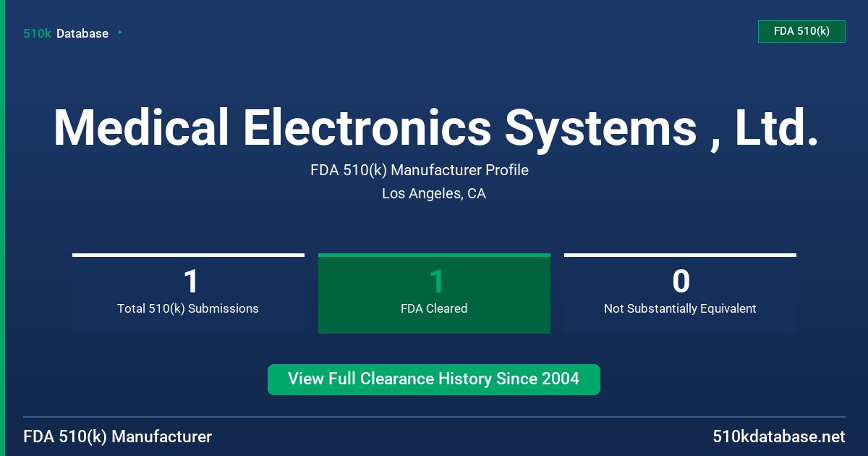868x456 pixels.
Task: Click the green dot beside Database
Action: pos(119,33)
